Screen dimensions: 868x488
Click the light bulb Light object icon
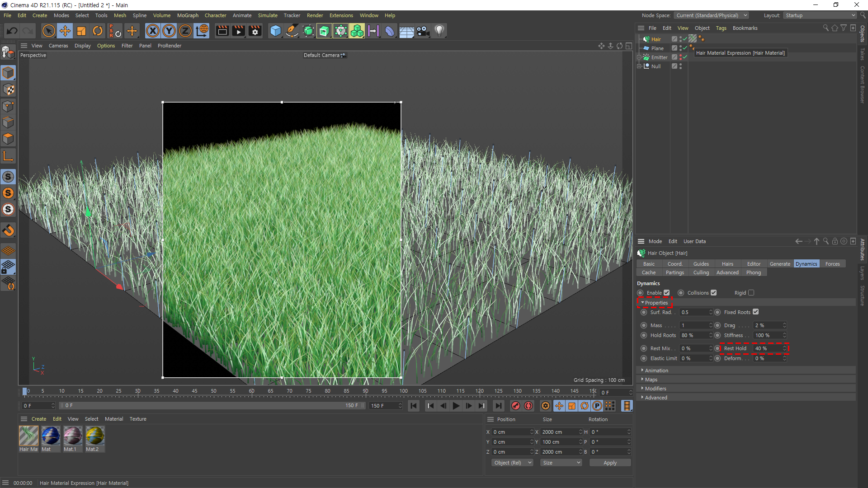439,31
